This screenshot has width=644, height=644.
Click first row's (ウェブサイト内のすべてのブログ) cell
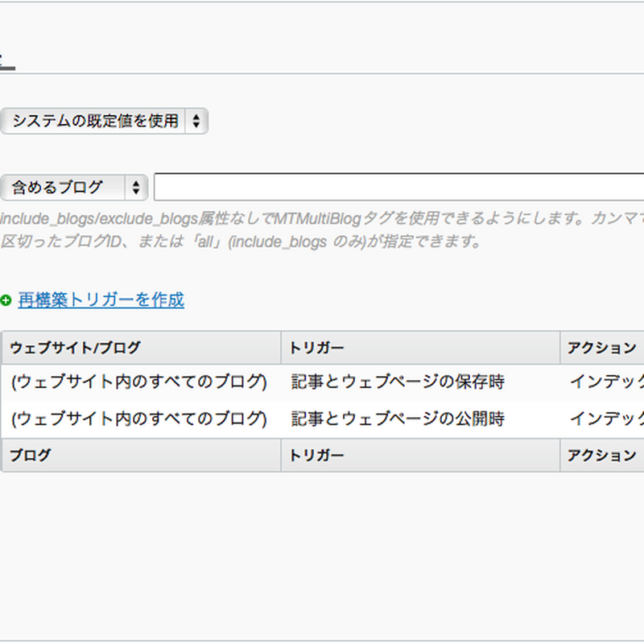pyautogui.click(x=138, y=382)
